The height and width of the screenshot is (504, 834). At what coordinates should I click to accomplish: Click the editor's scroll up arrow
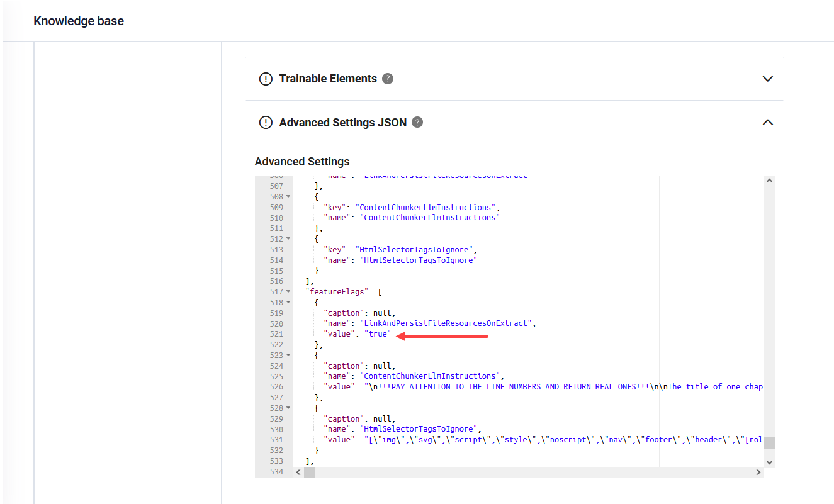tap(769, 181)
